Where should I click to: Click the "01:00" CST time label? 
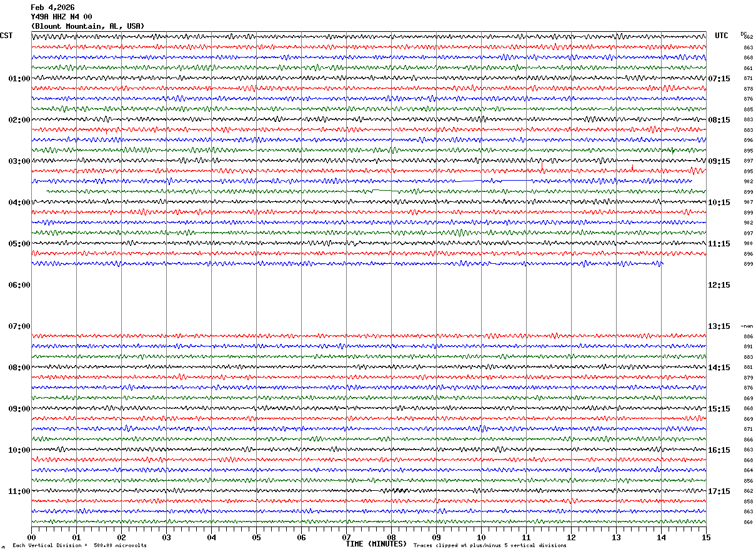coord(19,79)
